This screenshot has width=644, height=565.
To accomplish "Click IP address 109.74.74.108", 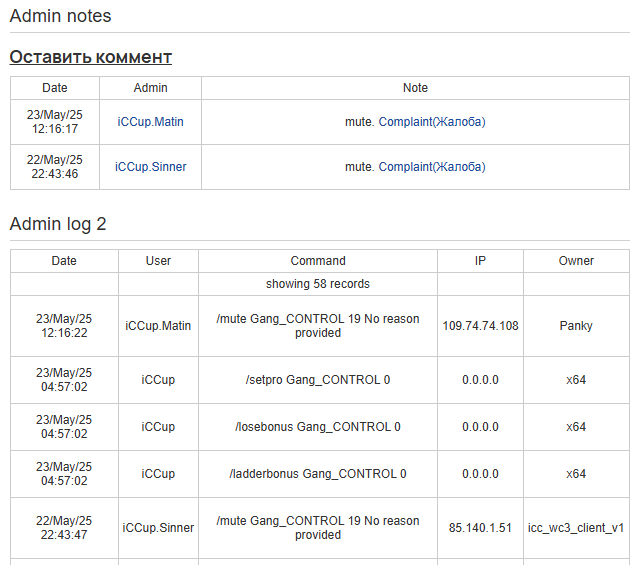I will [480, 326].
